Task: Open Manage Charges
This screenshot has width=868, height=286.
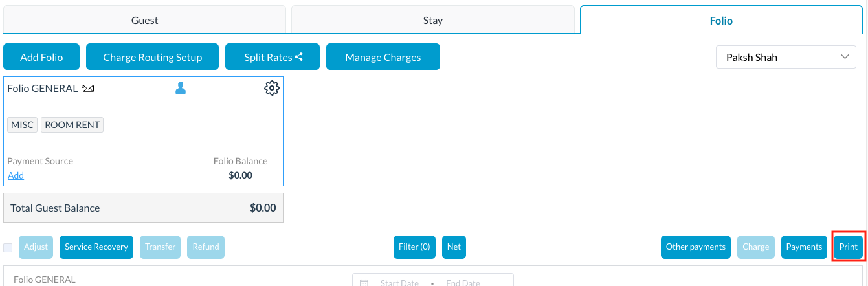Action: coord(383,57)
